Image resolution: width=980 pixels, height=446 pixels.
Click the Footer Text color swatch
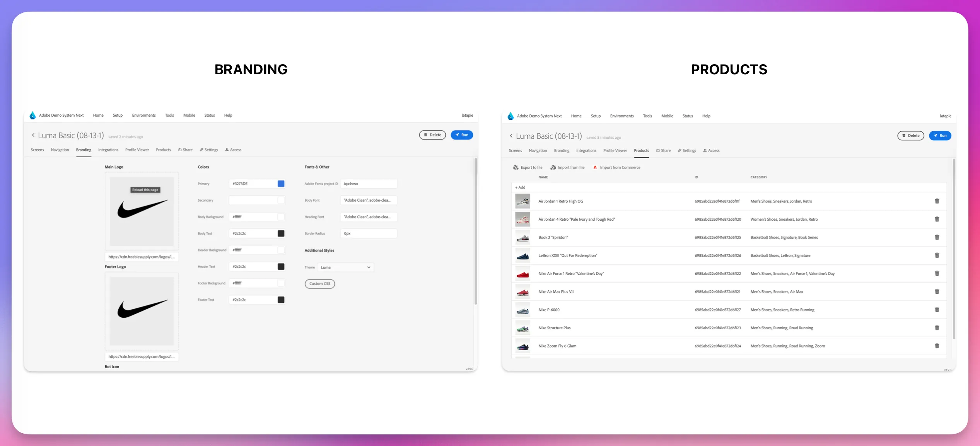click(281, 300)
